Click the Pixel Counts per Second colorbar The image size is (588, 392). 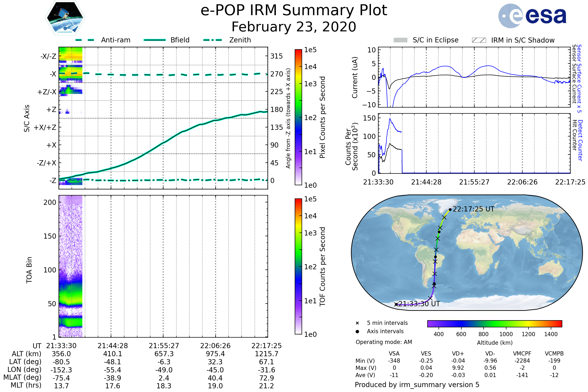(298, 117)
